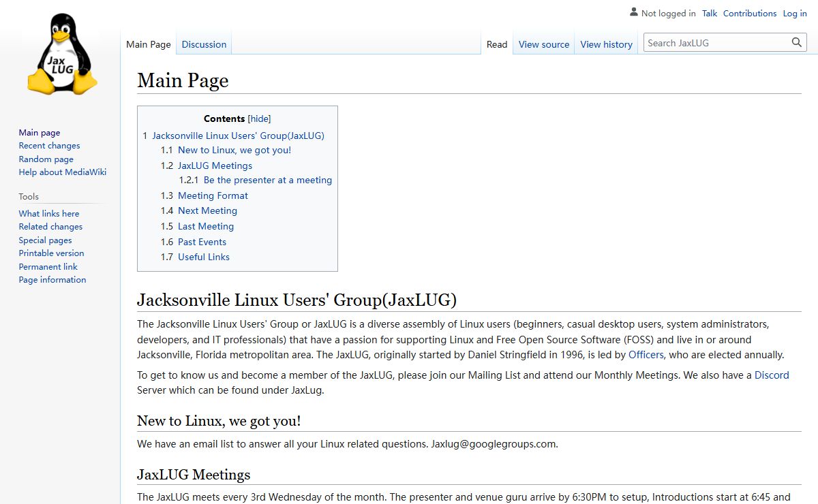Click the JaxLUG Meetings section heading

(194, 475)
